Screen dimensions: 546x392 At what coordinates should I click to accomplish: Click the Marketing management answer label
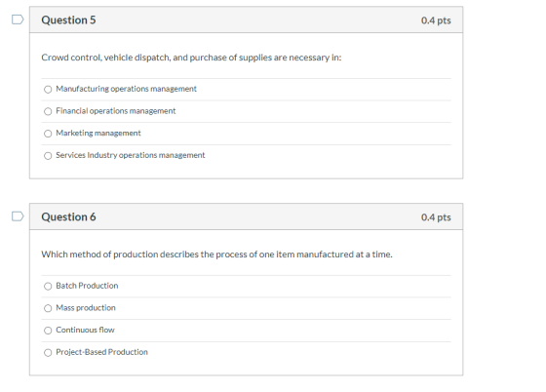pyautogui.click(x=98, y=133)
